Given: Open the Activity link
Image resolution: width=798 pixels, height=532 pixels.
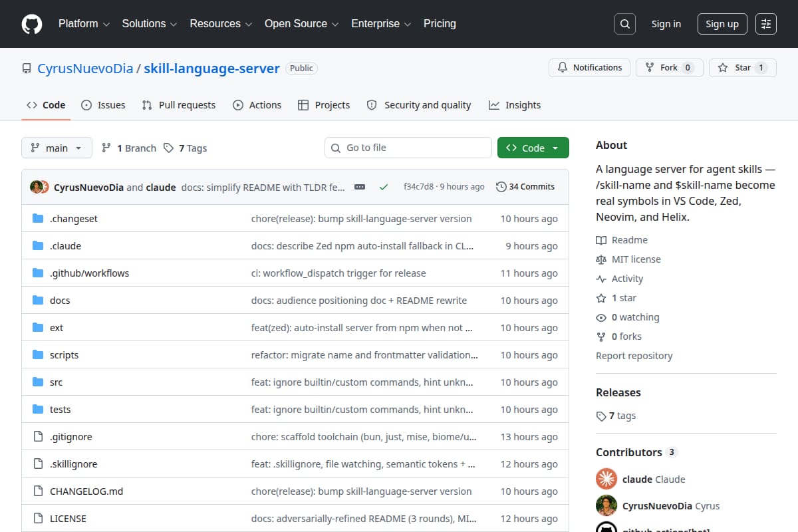Looking at the screenshot, I should click(x=620, y=279).
